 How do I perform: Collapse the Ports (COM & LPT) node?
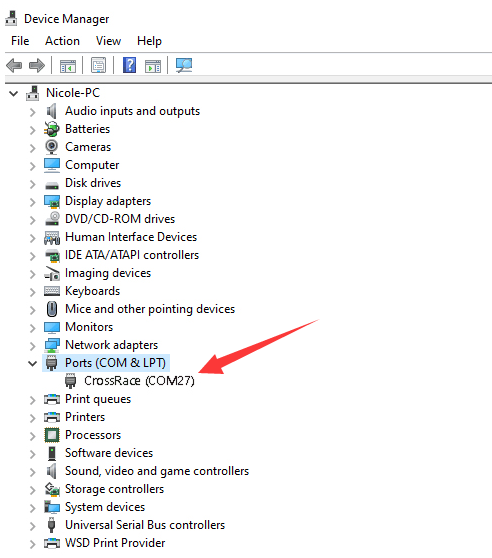pyautogui.click(x=32, y=363)
